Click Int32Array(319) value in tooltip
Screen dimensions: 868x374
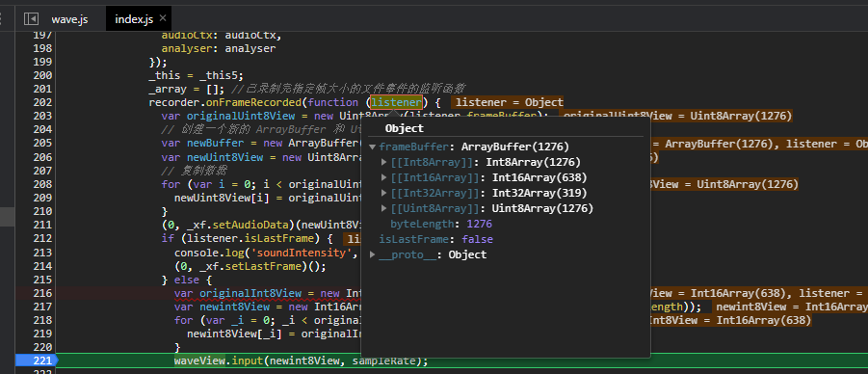539,193
